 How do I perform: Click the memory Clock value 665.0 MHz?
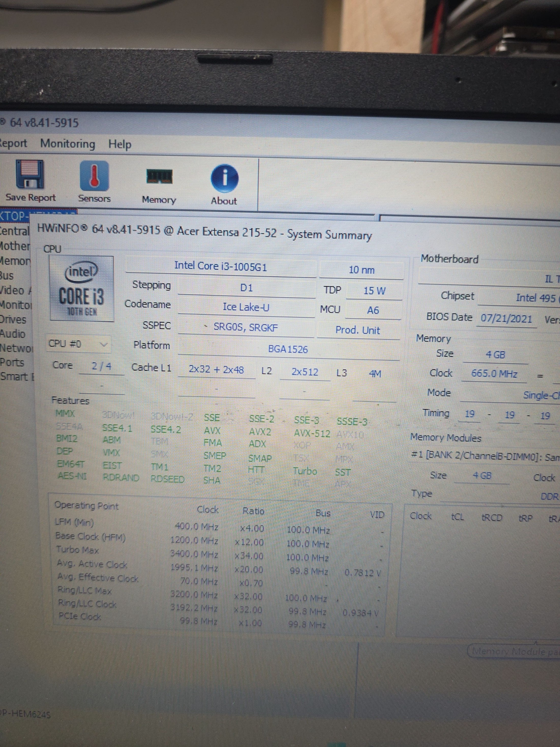[494, 374]
